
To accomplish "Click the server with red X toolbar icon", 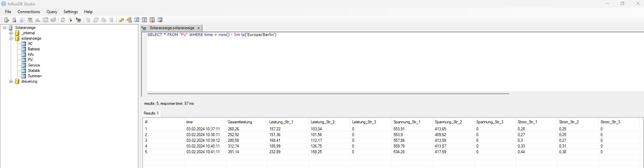I will click(14, 20).
